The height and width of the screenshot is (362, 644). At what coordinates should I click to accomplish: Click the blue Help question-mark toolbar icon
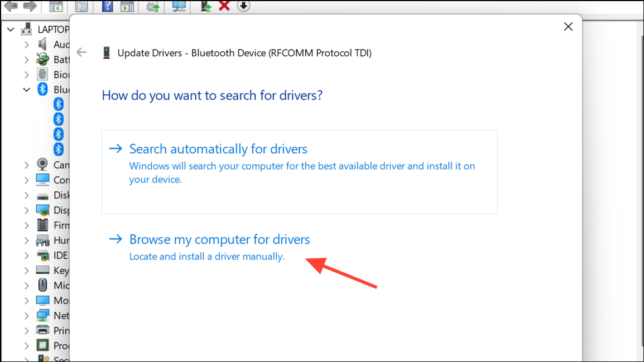pyautogui.click(x=108, y=6)
